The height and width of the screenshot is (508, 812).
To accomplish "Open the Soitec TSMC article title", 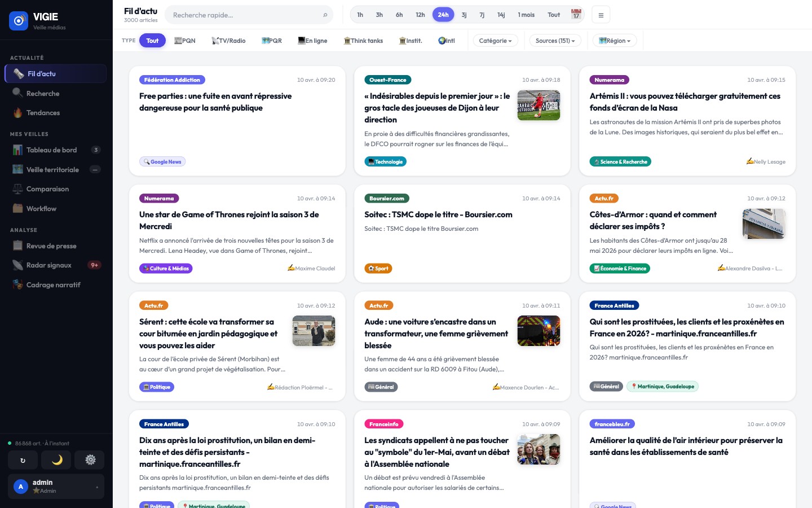I will [x=439, y=214].
